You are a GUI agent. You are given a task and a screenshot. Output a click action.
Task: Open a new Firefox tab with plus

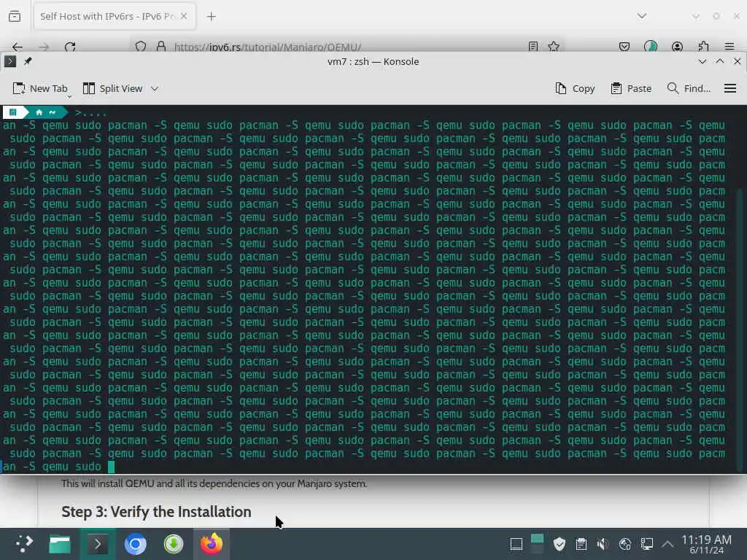[211, 17]
